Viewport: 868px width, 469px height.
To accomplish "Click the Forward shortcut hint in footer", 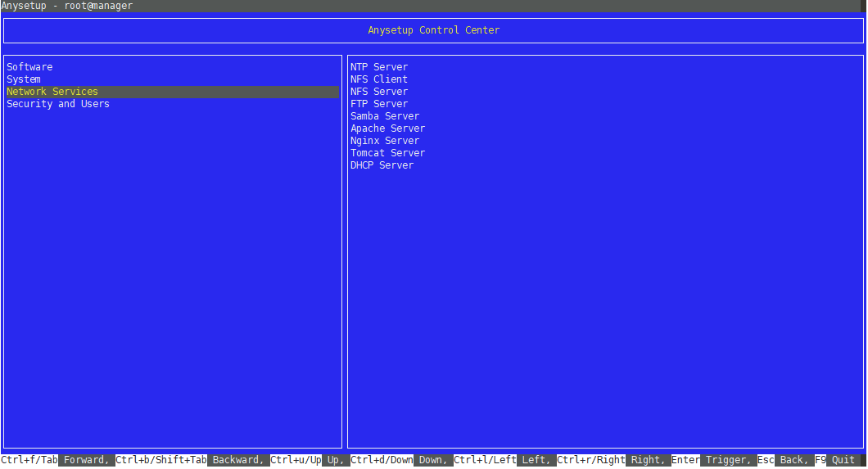I will [x=86, y=460].
